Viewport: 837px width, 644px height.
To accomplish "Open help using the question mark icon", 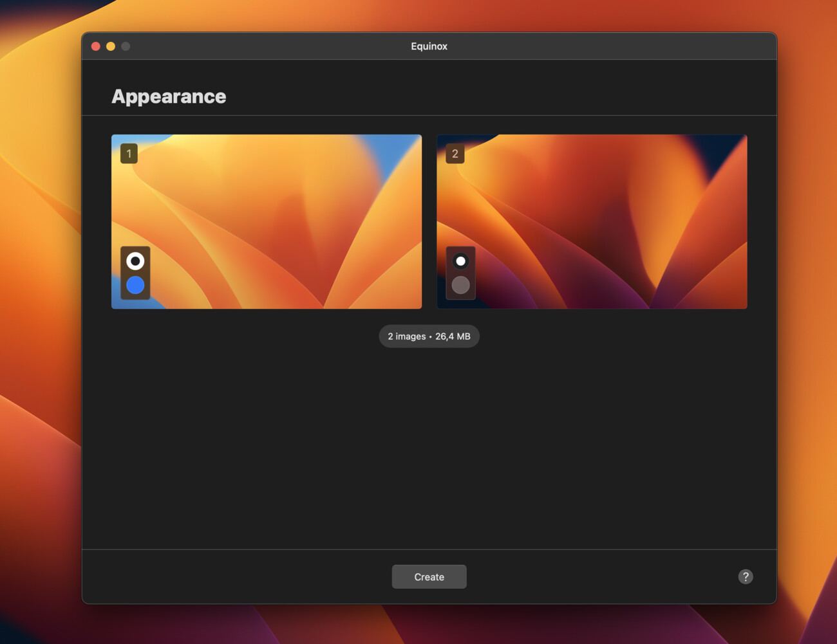I will (745, 576).
